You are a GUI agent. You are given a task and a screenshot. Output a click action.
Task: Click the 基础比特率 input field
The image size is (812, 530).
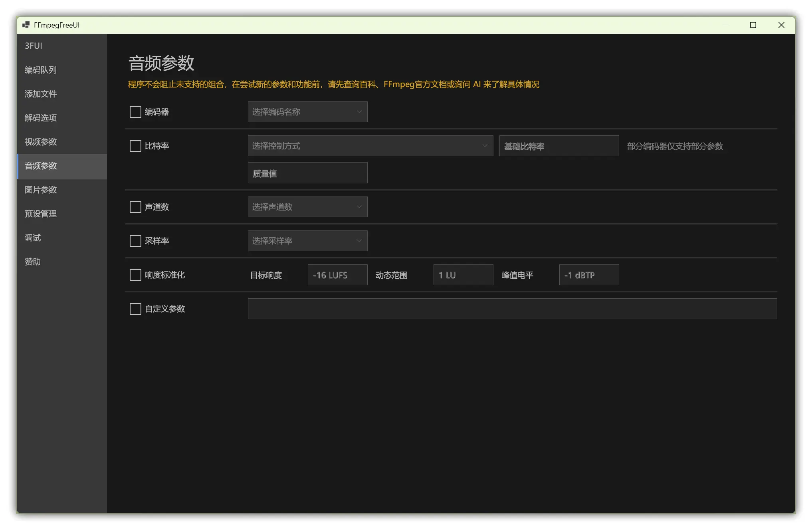(x=559, y=146)
